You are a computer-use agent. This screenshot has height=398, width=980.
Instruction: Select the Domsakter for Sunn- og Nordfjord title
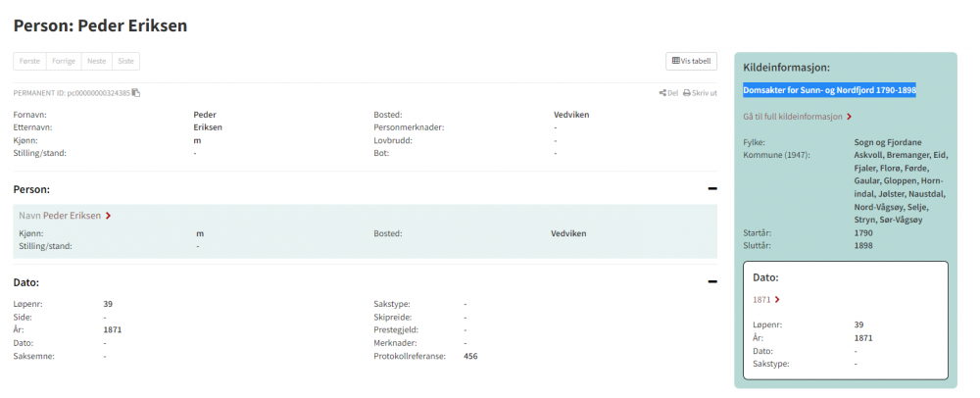tap(829, 90)
